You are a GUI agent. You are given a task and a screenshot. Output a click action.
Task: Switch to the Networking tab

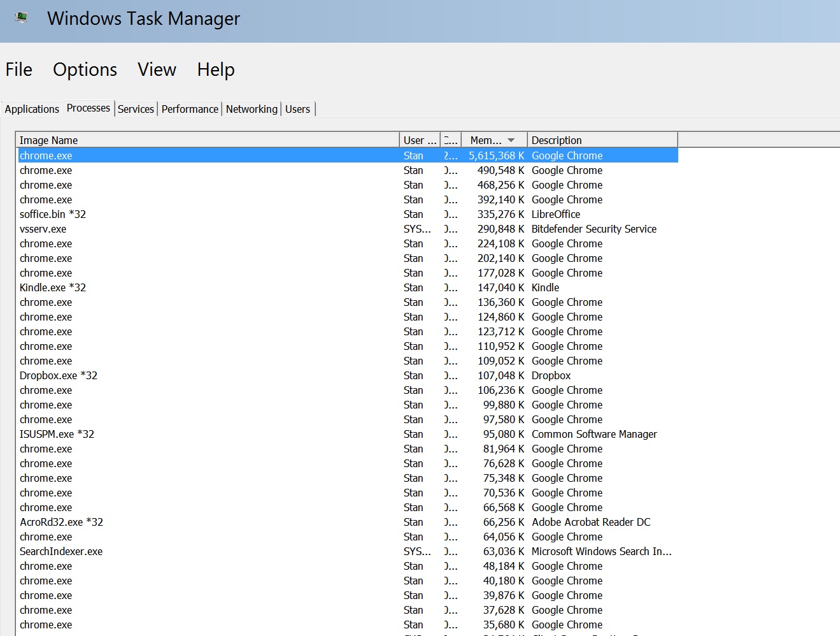coord(252,109)
